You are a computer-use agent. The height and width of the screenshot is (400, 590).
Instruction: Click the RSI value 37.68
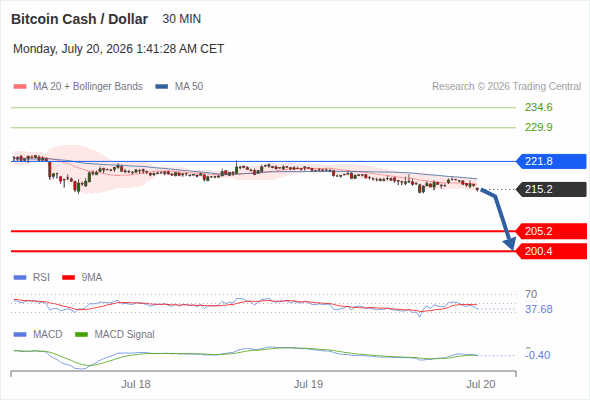539,310
